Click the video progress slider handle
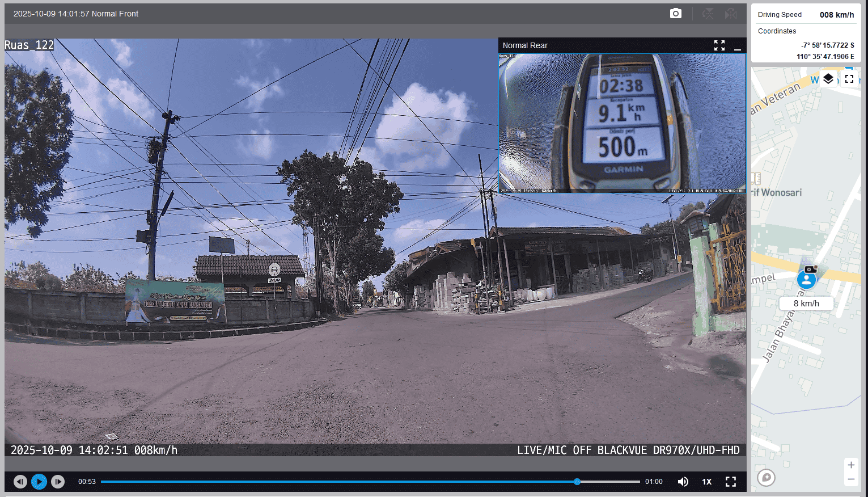Image resolution: width=868 pixels, height=497 pixels. [x=577, y=482]
